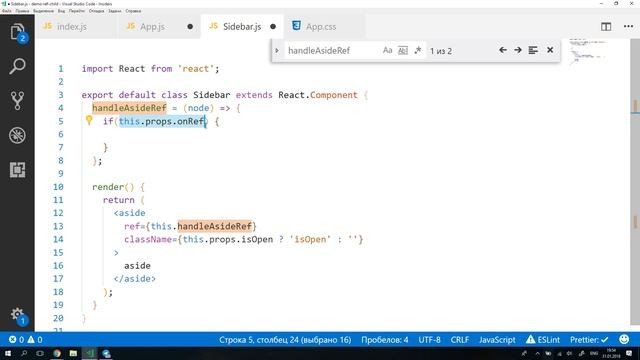Expand the replace field in find widget
The width and height of the screenshot is (640, 360).
tap(277, 51)
